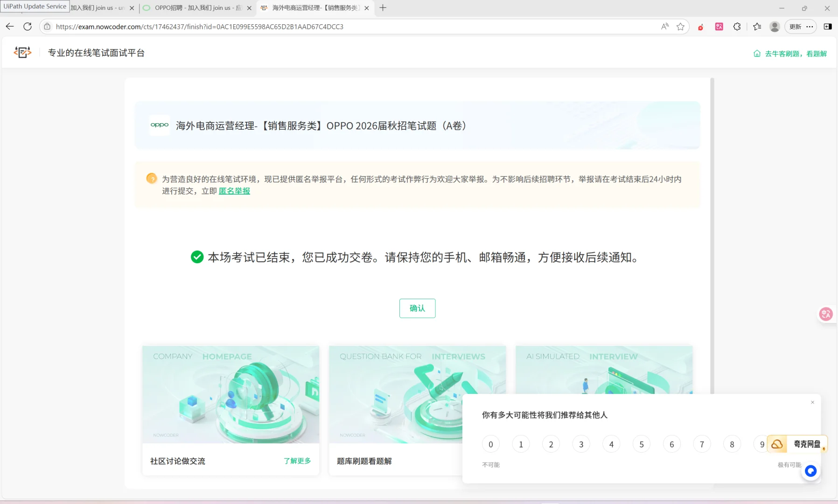
Task: Open the favorites list icon
Action: click(757, 27)
